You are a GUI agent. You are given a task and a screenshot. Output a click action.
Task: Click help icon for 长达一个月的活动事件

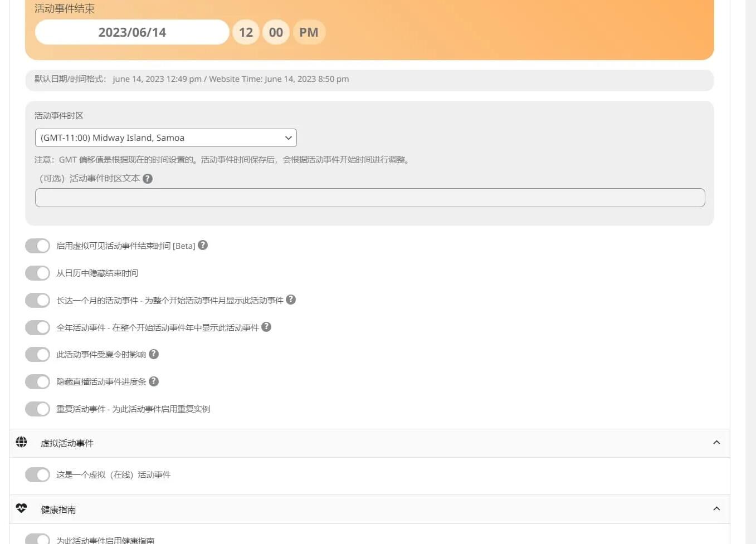point(291,300)
